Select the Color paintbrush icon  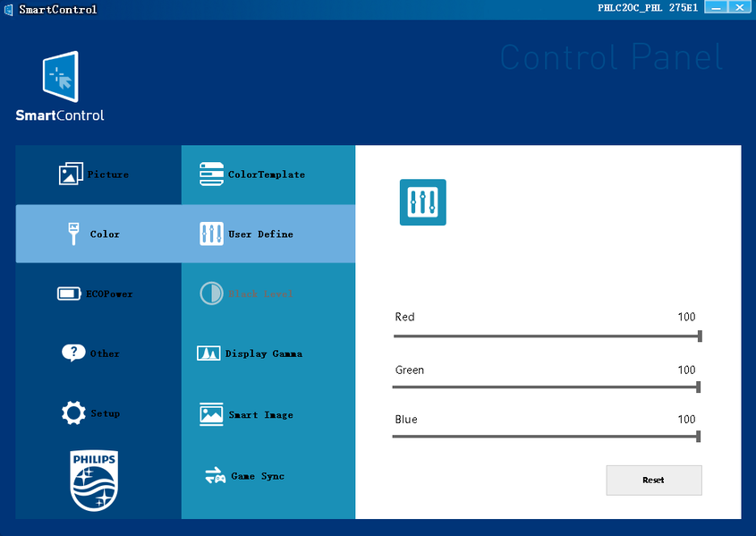tap(73, 234)
